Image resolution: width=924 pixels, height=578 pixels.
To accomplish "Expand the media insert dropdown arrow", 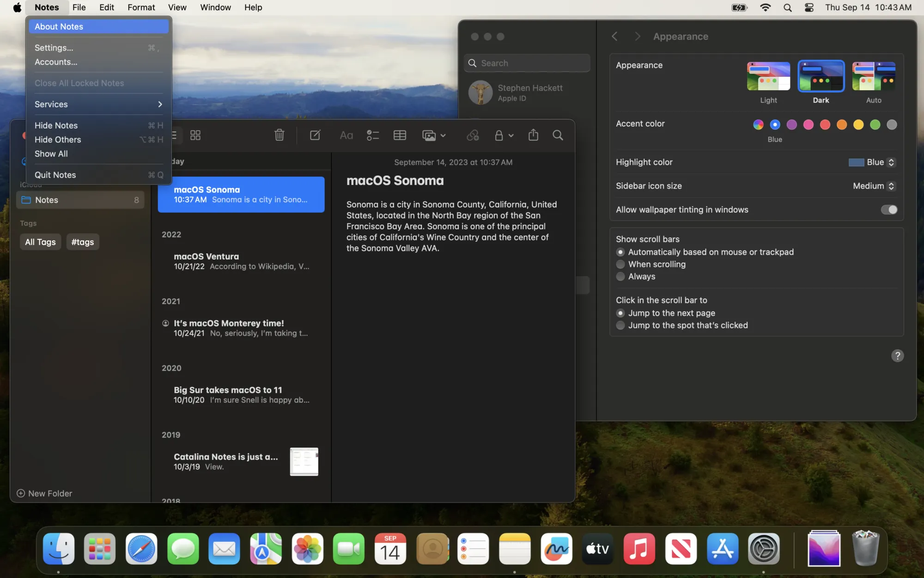I will tap(443, 135).
